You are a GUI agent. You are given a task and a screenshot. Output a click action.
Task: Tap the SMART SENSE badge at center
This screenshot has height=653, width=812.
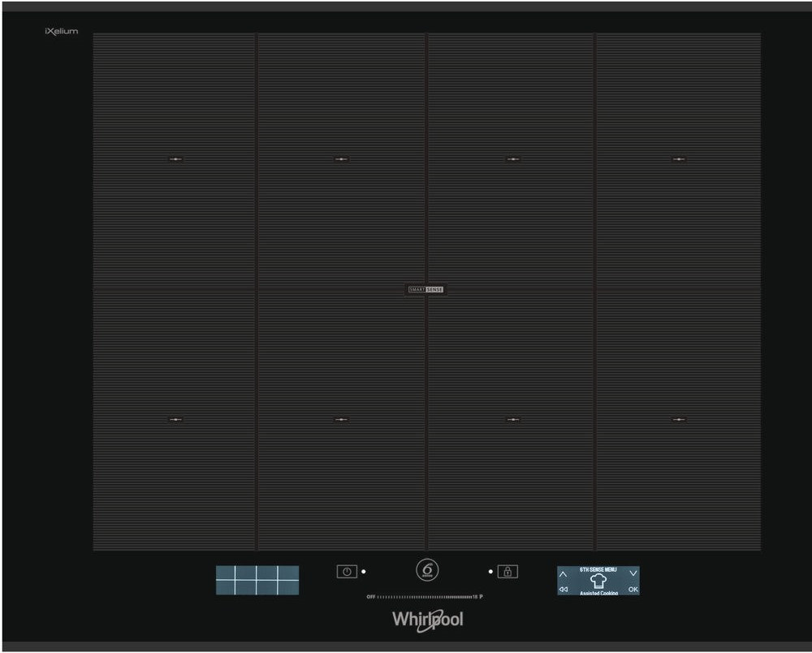coord(426,289)
